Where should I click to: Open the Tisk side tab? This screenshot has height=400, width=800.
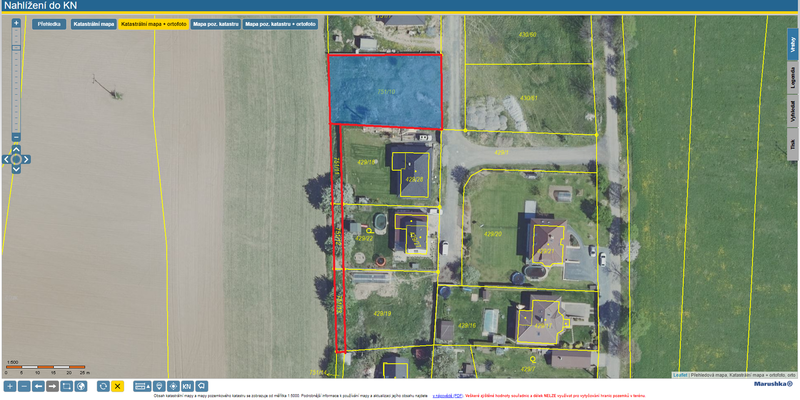tap(793, 144)
